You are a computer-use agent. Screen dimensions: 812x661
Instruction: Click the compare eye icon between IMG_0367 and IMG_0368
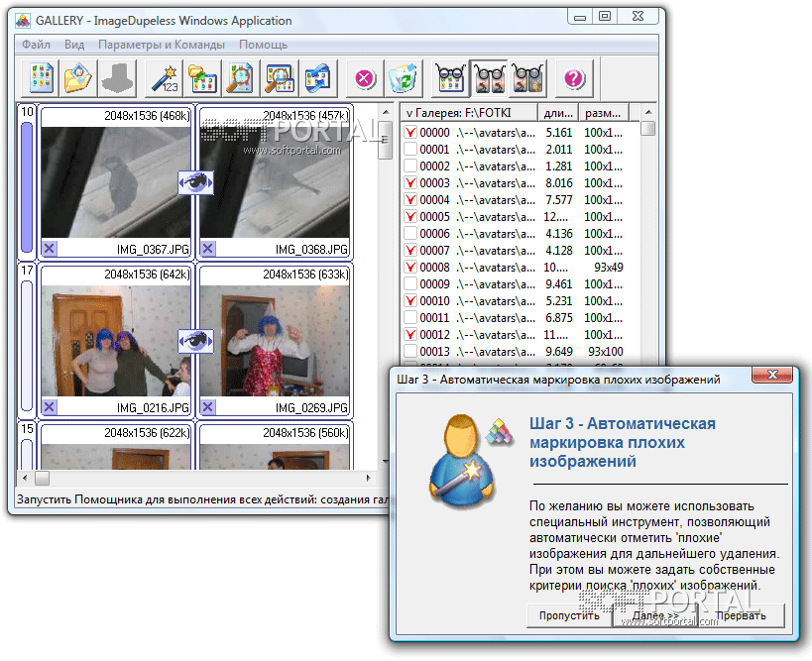[195, 182]
